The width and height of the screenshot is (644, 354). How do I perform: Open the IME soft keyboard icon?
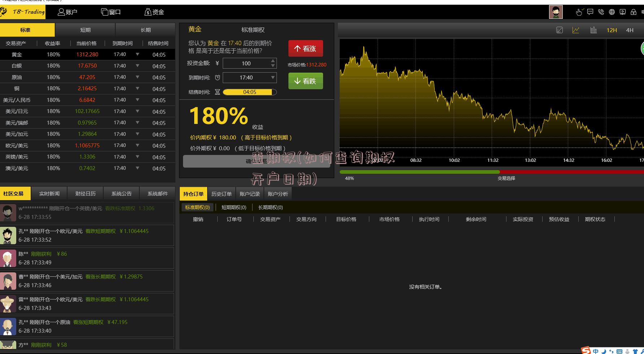(619, 351)
